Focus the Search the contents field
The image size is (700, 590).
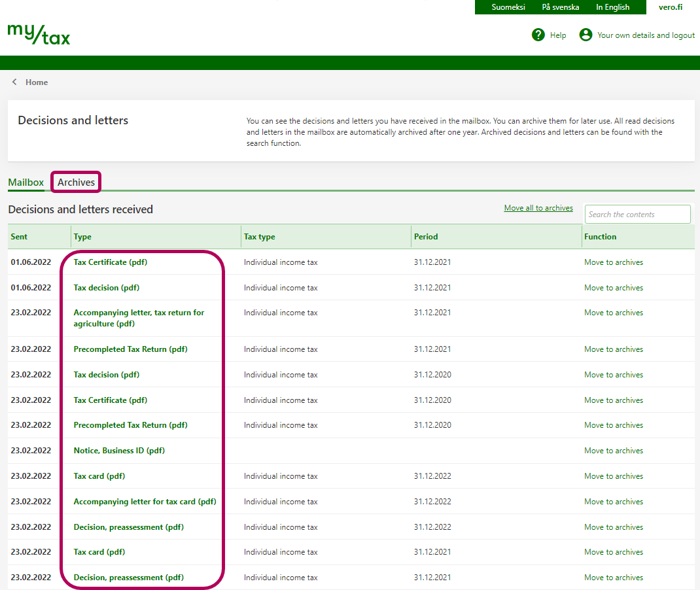(x=637, y=215)
